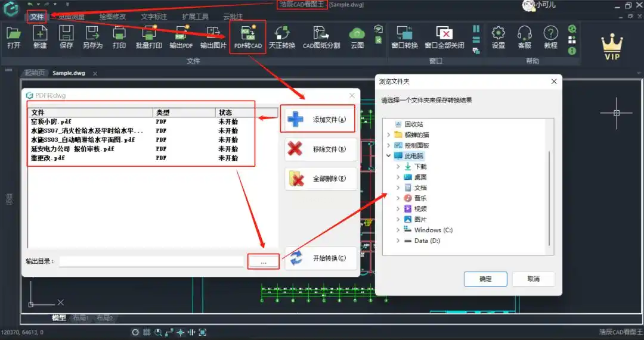Expand the 下载 folder node
Viewport: 644px width, 340px height.
point(398,167)
